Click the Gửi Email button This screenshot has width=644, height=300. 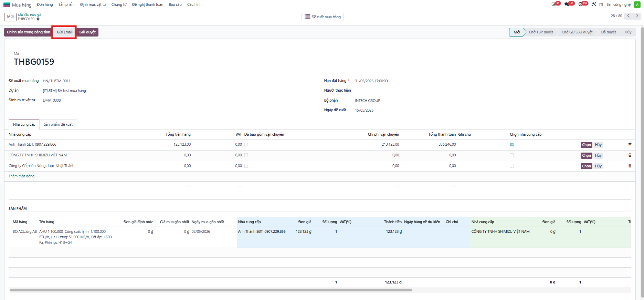pyautogui.click(x=65, y=32)
